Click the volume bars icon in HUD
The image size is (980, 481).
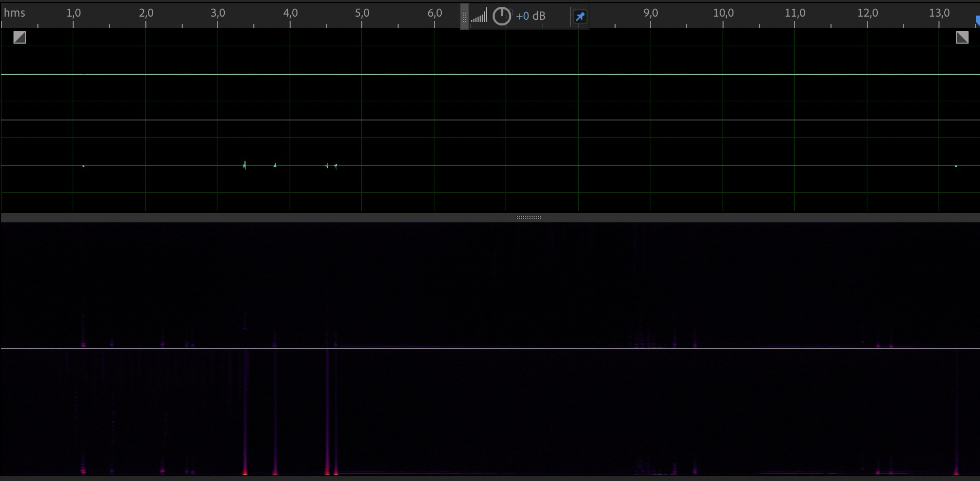[x=479, y=17]
